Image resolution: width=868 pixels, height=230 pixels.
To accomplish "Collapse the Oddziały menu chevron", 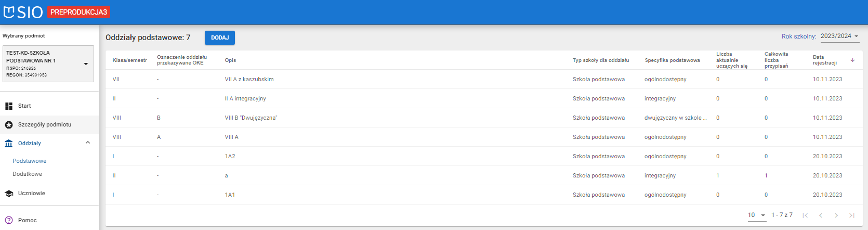I will [x=88, y=143].
